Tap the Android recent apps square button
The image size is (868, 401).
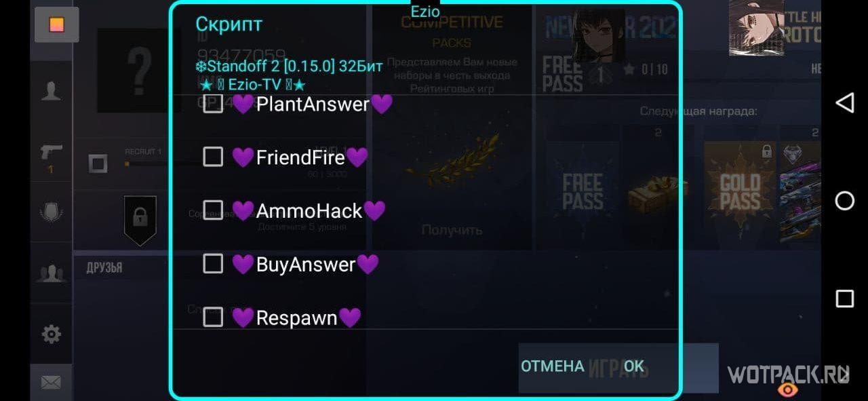pyautogui.click(x=844, y=299)
